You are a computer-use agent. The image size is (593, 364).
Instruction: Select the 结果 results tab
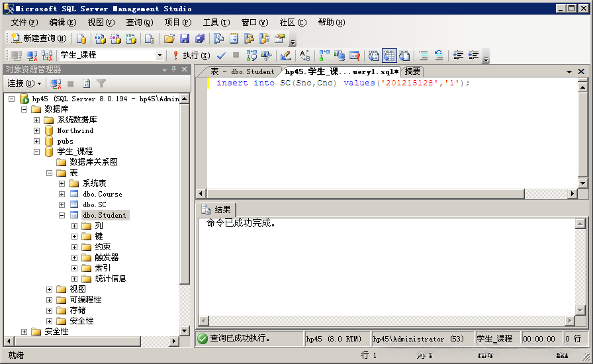[216, 210]
